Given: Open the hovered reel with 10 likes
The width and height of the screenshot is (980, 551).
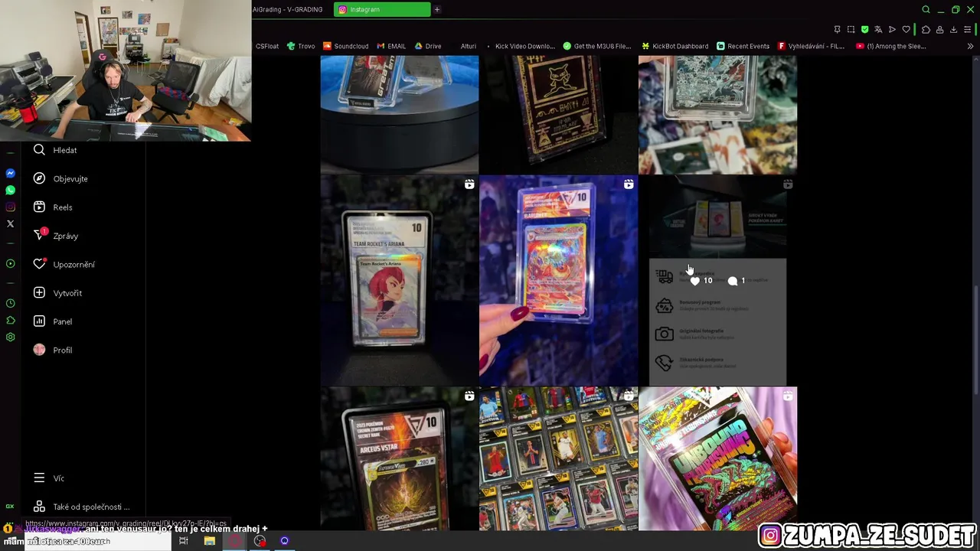Looking at the screenshot, I should (718, 280).
